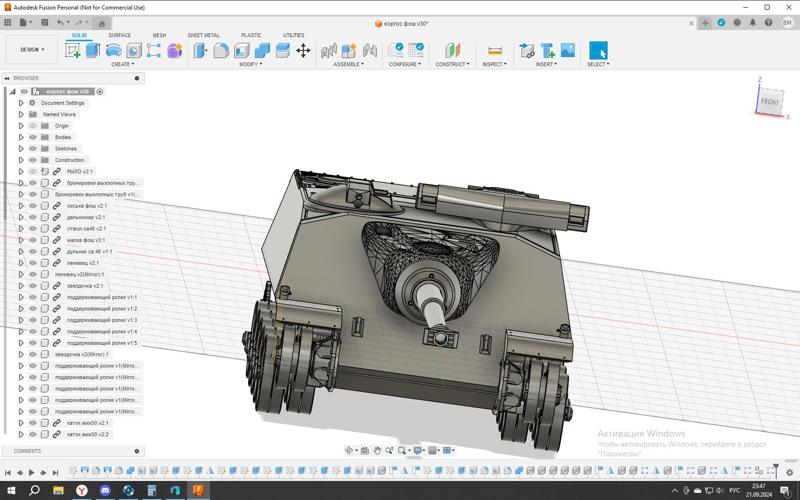Expand the Origin folder in browser
The width and height of the screenshot is (800, 500).
click(x=21, y=126)
